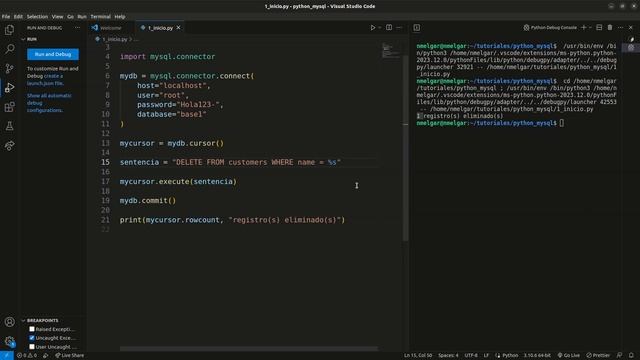Place cursor on line 17 mycursor.execute

(x=178, y=181)
